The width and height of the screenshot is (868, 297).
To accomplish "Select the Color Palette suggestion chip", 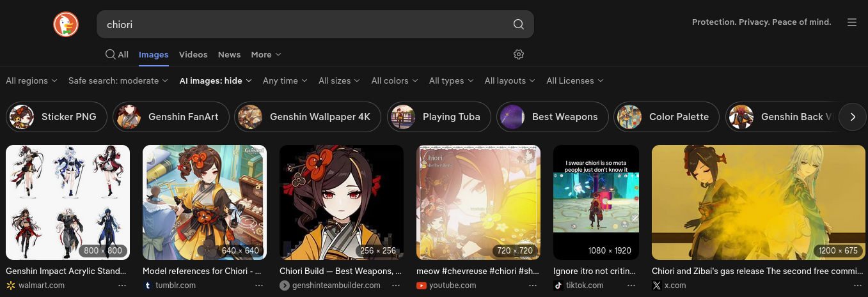I will click(667, 117).
